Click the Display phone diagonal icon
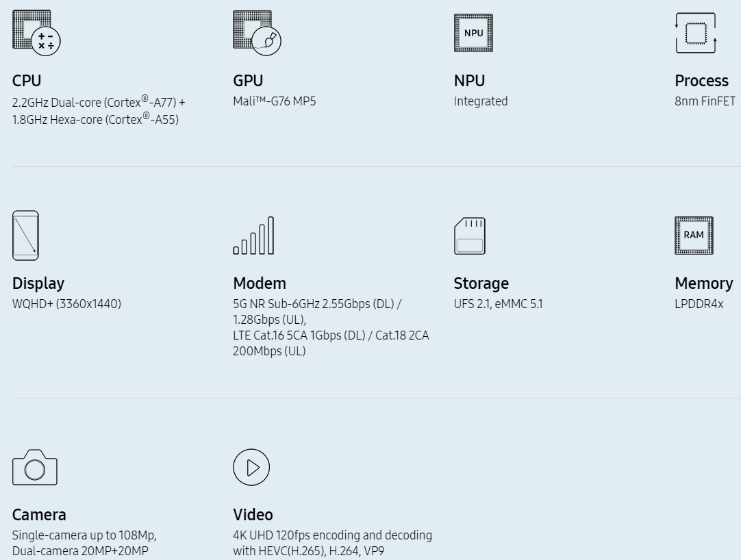The height and width of the screenshot is (560, 741). pos(25,236)
